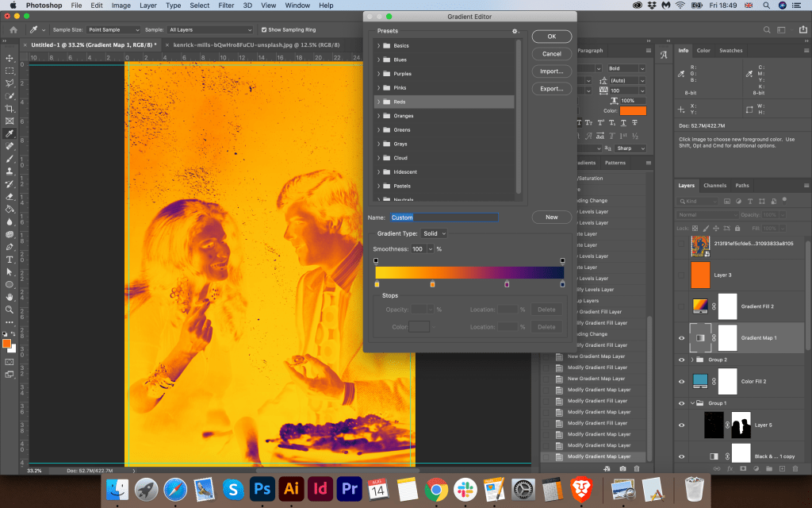Show the hidden Layer 3
The height and width of the screenshot is (508, 812).
681,275
